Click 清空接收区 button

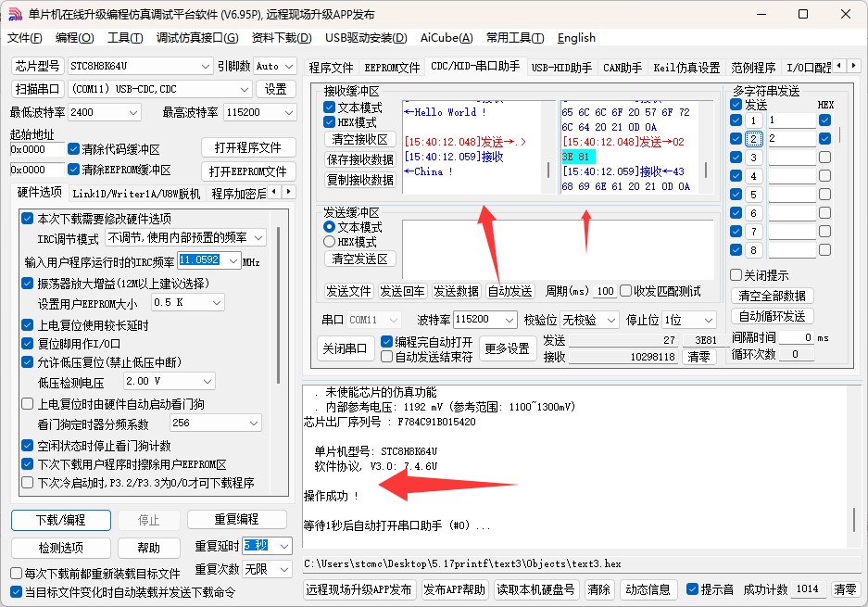pos(359,139)
